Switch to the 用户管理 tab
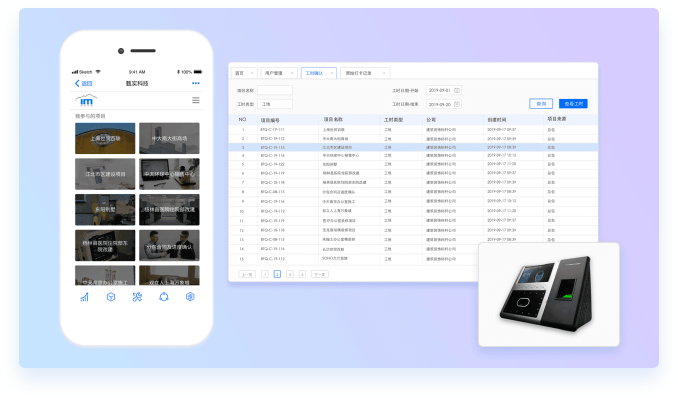Viewport: 678px width, 398px height. 278,73
